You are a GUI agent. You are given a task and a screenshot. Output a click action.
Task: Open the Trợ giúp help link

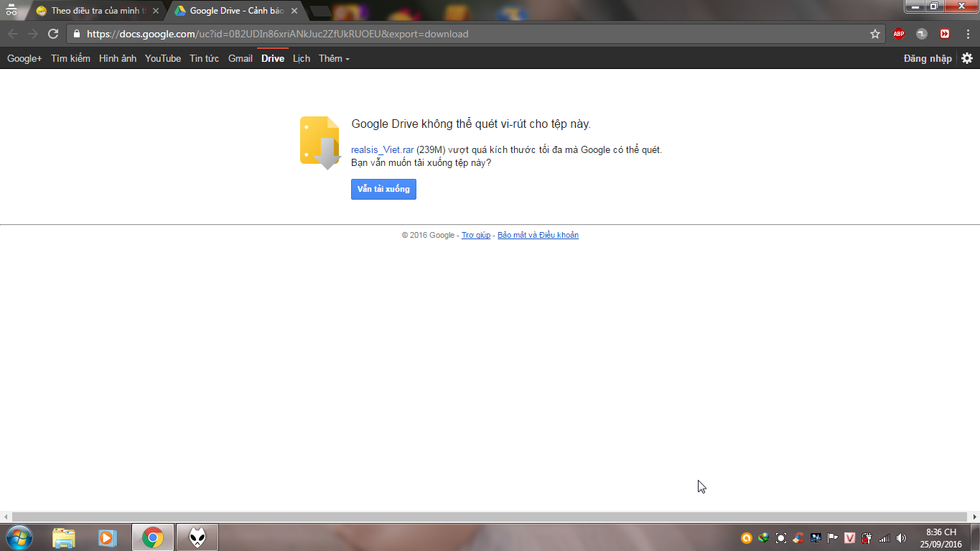click(475, 235)
